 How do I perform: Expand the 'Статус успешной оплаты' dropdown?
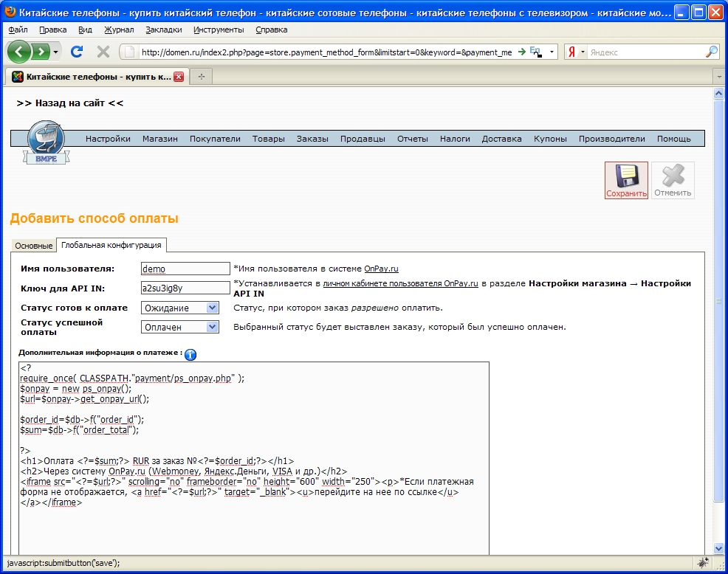(213, 327)
